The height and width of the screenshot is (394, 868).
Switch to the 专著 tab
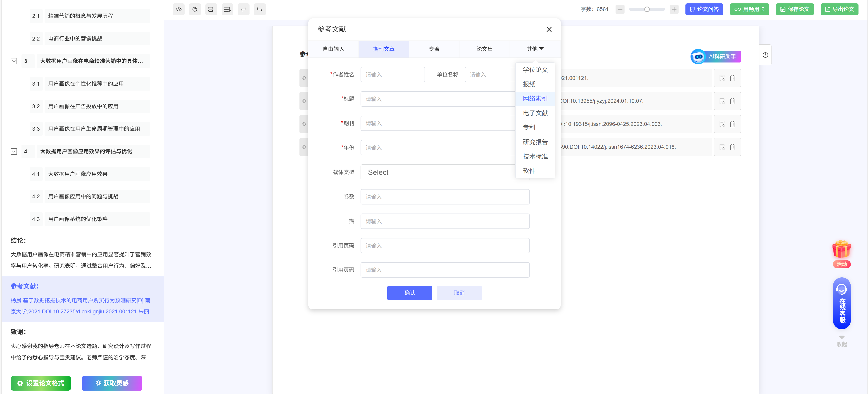(434, 49)
